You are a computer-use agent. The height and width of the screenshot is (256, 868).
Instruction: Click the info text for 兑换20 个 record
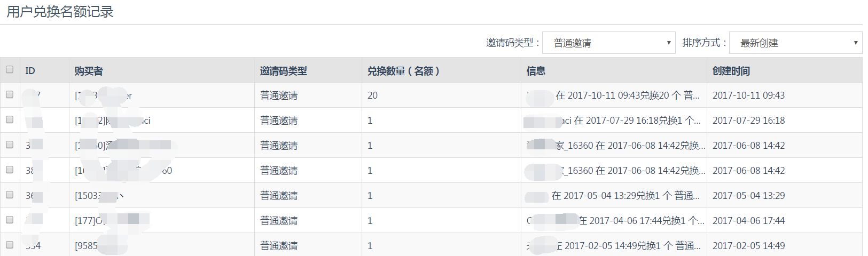613,95
